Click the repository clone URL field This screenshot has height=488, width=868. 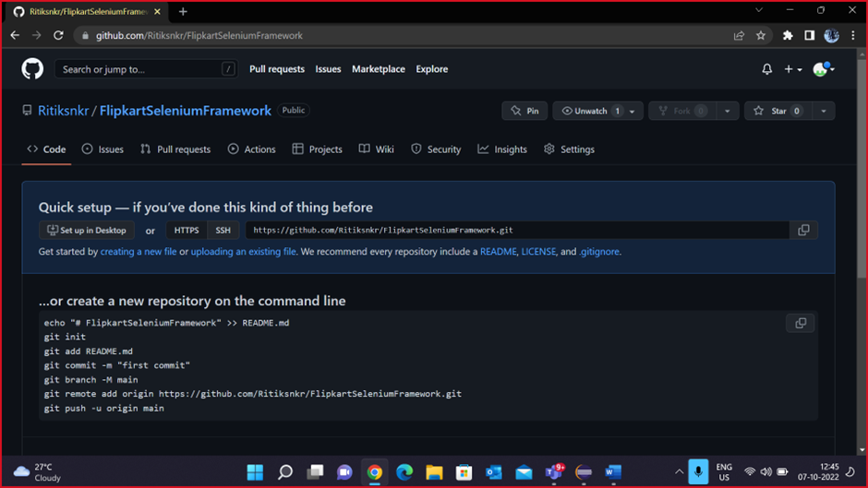(518, 231)
